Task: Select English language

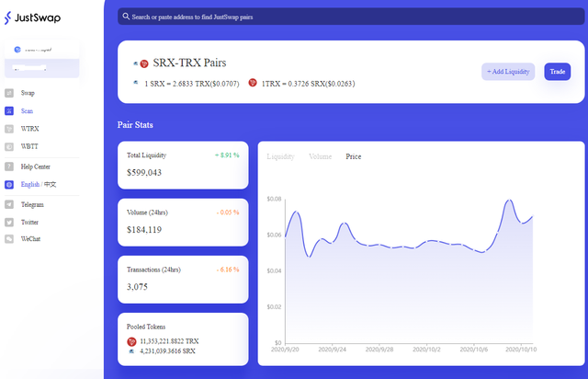Action: [x=30, y=184]
